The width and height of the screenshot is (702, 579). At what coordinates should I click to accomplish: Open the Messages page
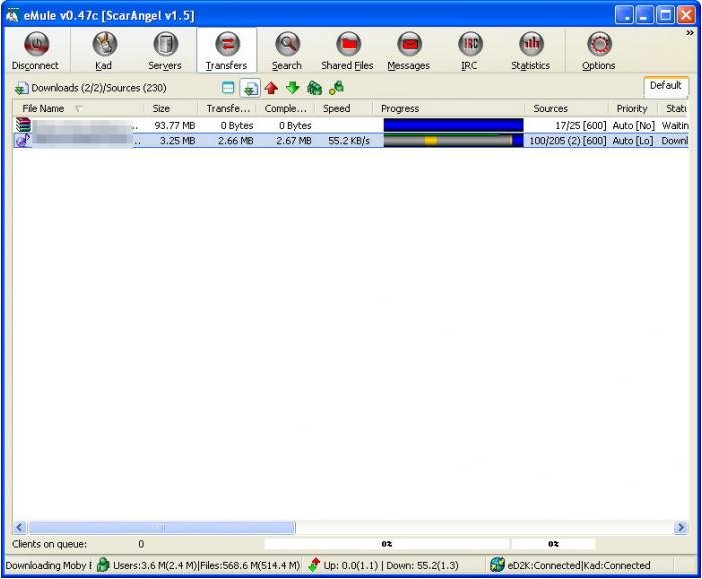point(409,51)
